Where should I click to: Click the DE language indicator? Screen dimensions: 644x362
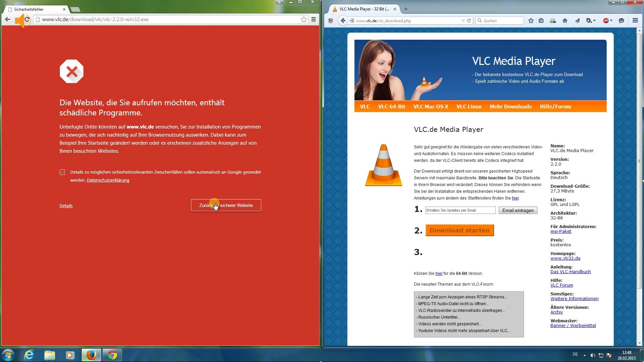pos(575,354)
